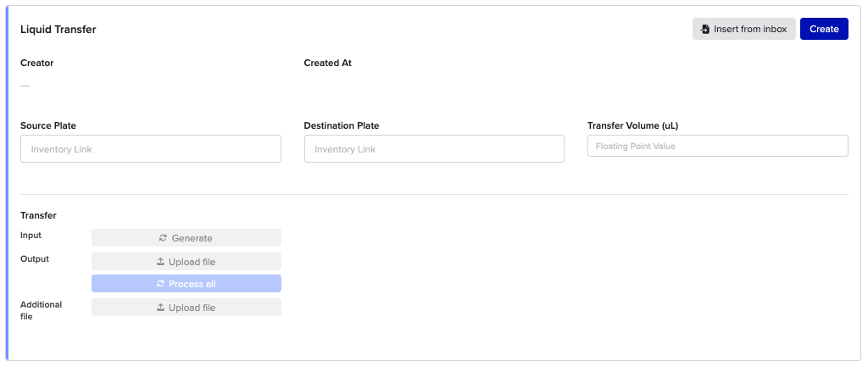This screenshot has width=868, height=366.
Task: Focus the Destination Plate inventory link field
Action: coord(434,149)
